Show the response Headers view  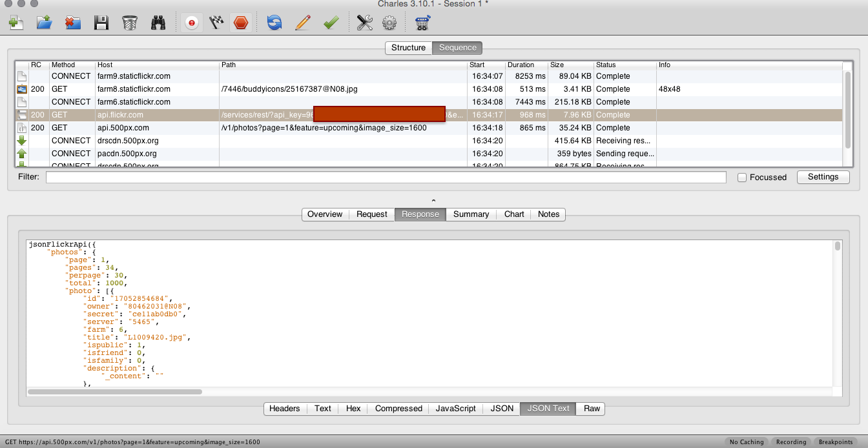point(285,409)
